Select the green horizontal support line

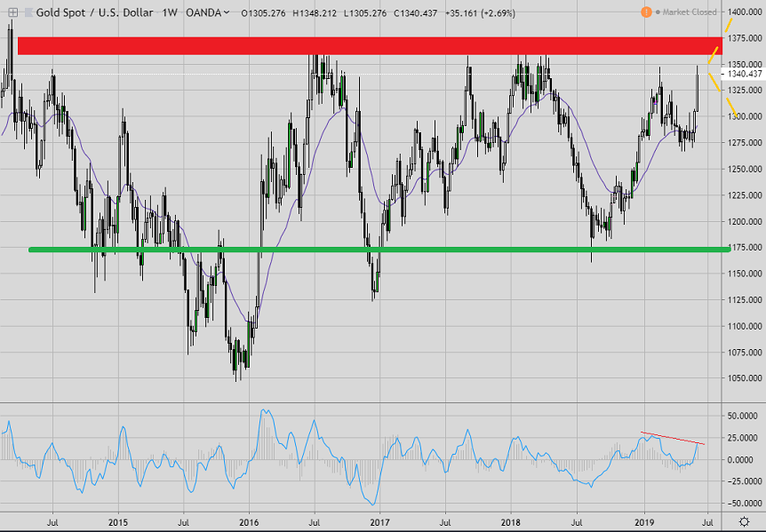point(379,250)
